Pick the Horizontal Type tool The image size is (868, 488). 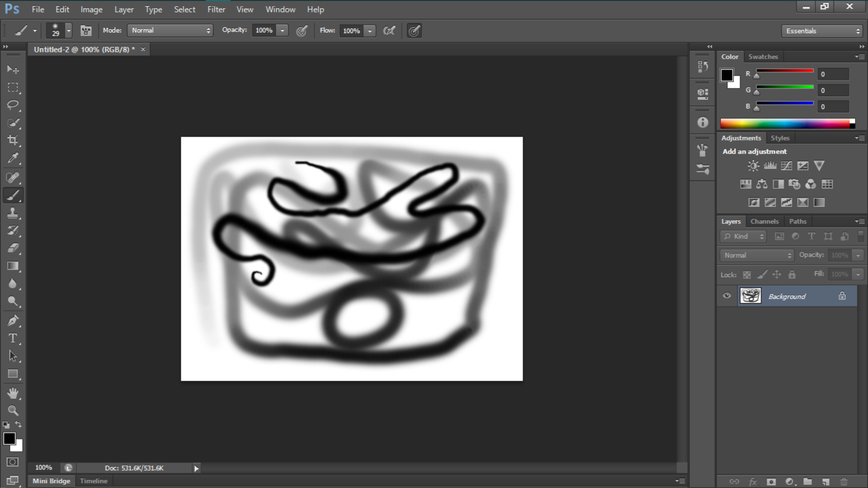13,338
